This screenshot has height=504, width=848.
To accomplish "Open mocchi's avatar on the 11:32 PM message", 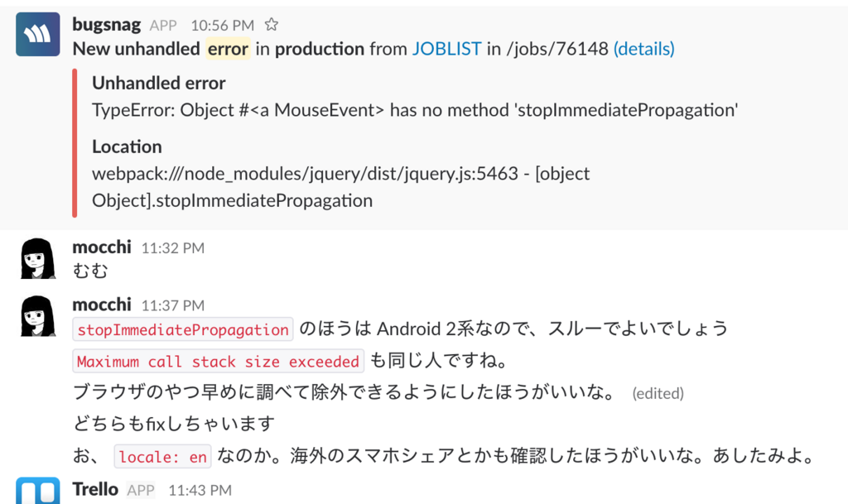I will [38, 259].
